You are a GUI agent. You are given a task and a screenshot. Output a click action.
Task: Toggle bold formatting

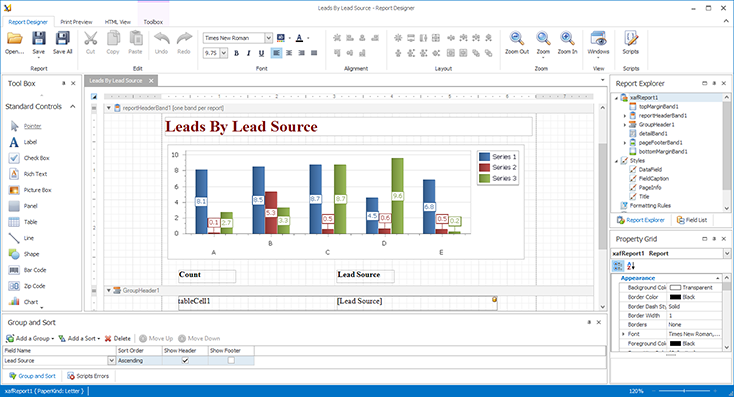coord(236,53)
